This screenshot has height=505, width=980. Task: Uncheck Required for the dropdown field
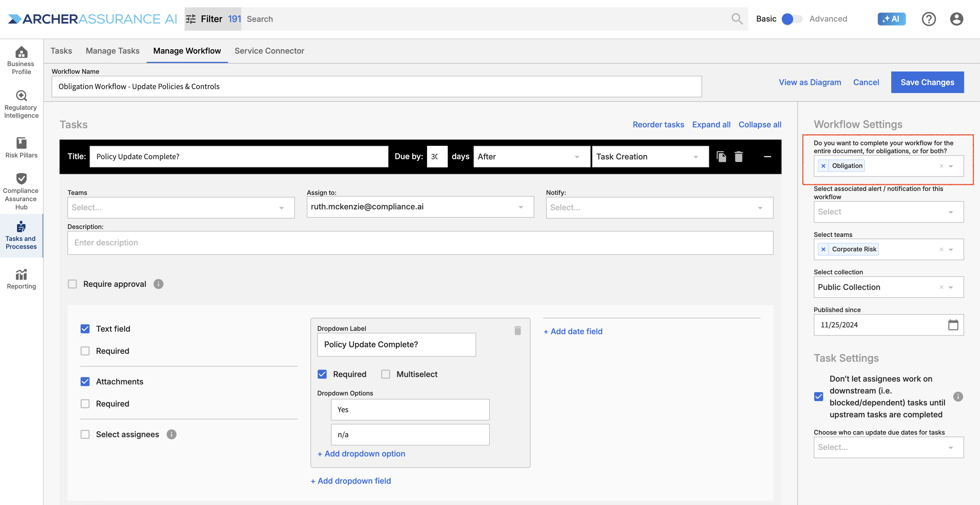(x=322, y=374)
